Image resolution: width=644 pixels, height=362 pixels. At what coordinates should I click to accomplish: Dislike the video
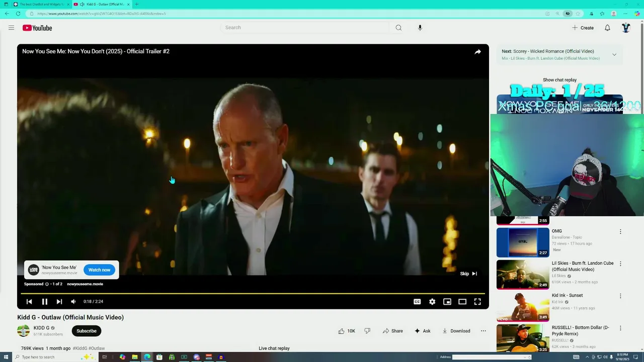[367, 331]
